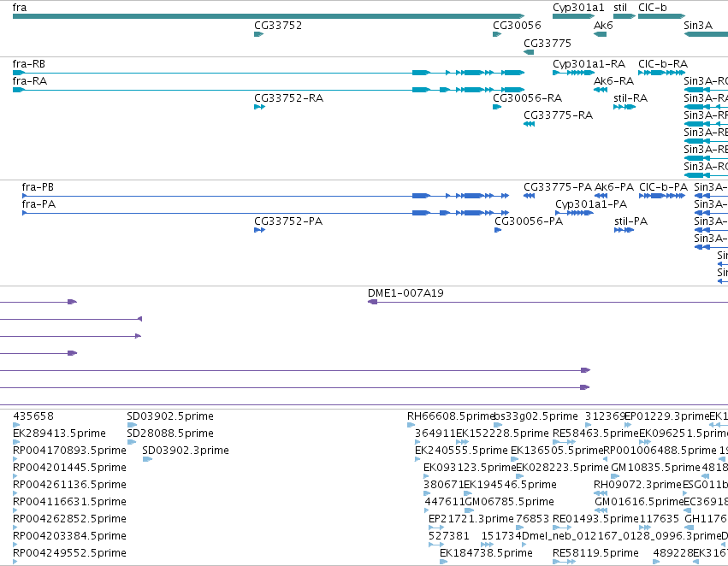Select the ClC-b gene label
Screen dimensions: 728x566
pyautogui.click(x=653, y=8)
